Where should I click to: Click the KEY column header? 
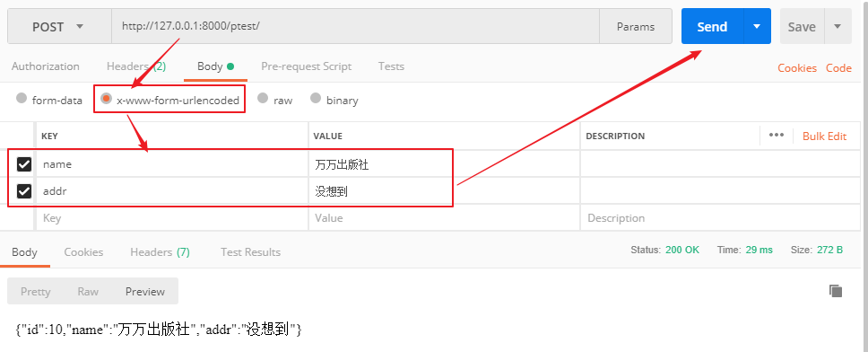[x=50, y=136]
